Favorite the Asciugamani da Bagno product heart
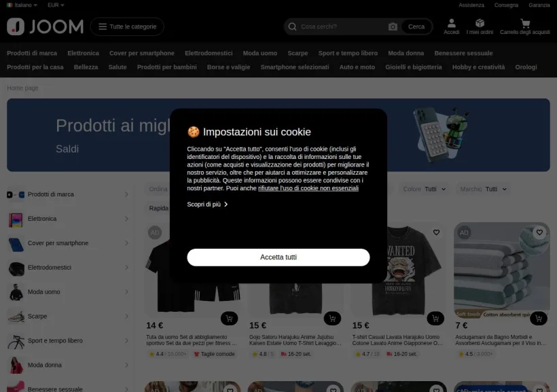Viewport: 557px width, 392px height. 539,232
